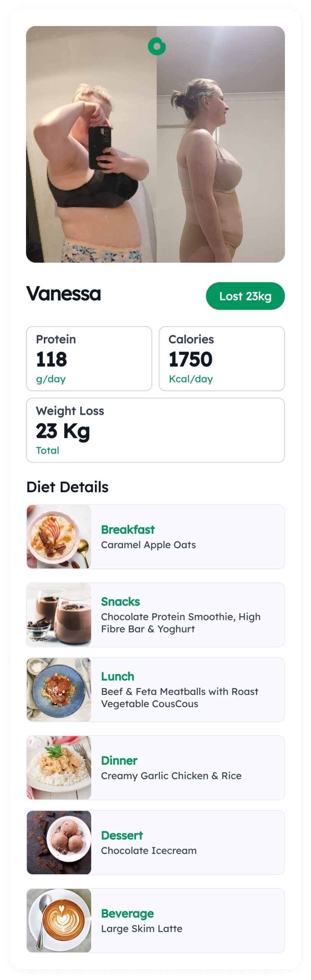Select the Weight Loss 23 Kg card

tap(155, 430)
